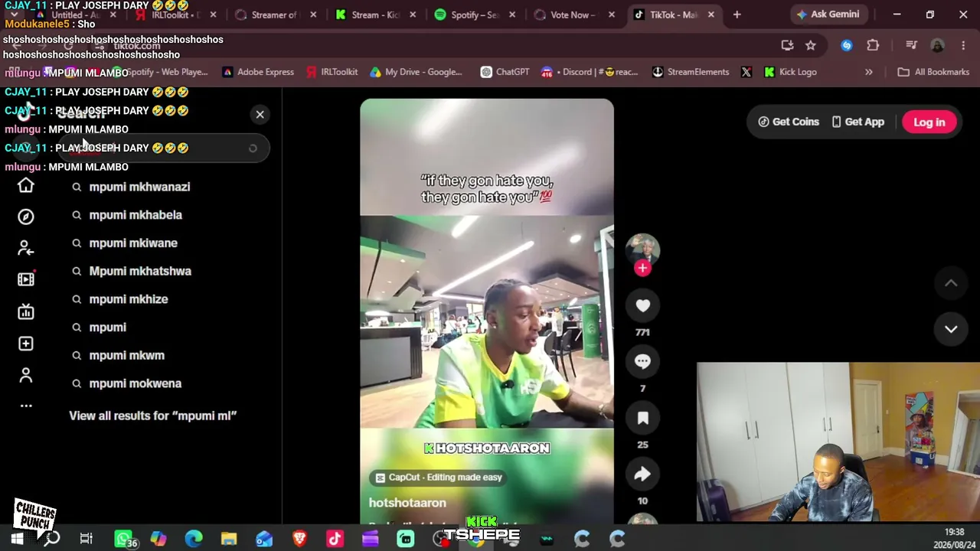
Task: Open comments on the hotshotaaron video
Action: (x=642, y=362)
